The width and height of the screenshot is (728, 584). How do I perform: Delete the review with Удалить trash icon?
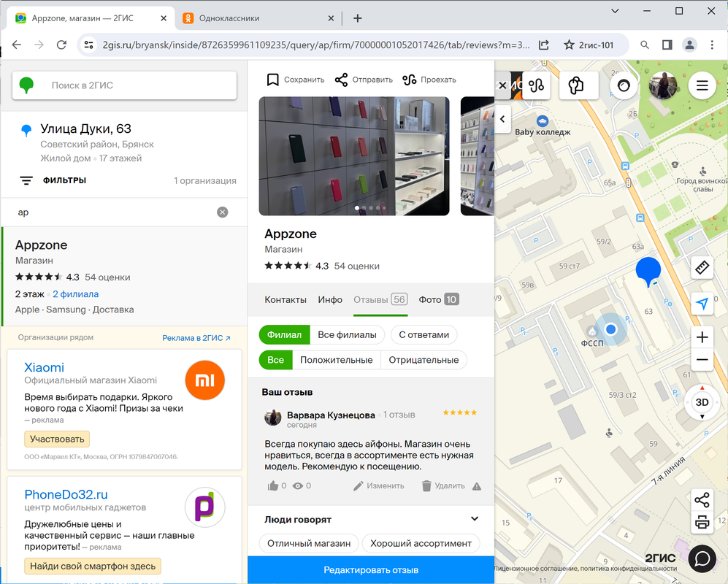[x=443, y=486]
